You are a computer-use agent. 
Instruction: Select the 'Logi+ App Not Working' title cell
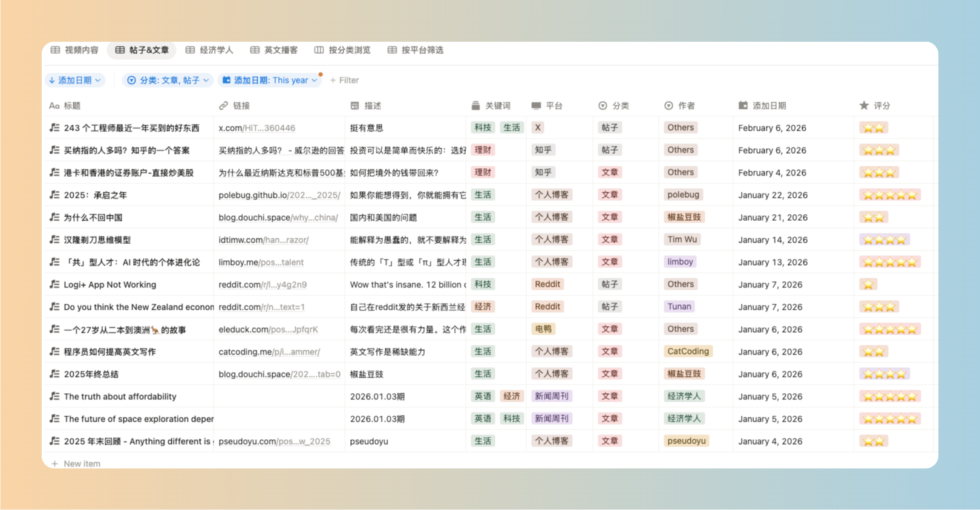[110, 284]
